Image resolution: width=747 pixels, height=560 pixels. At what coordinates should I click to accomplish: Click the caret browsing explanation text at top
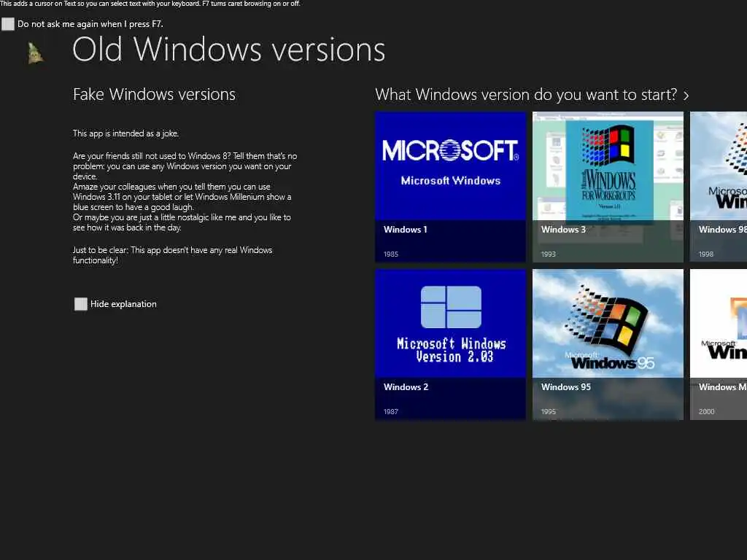coord(150,4)
